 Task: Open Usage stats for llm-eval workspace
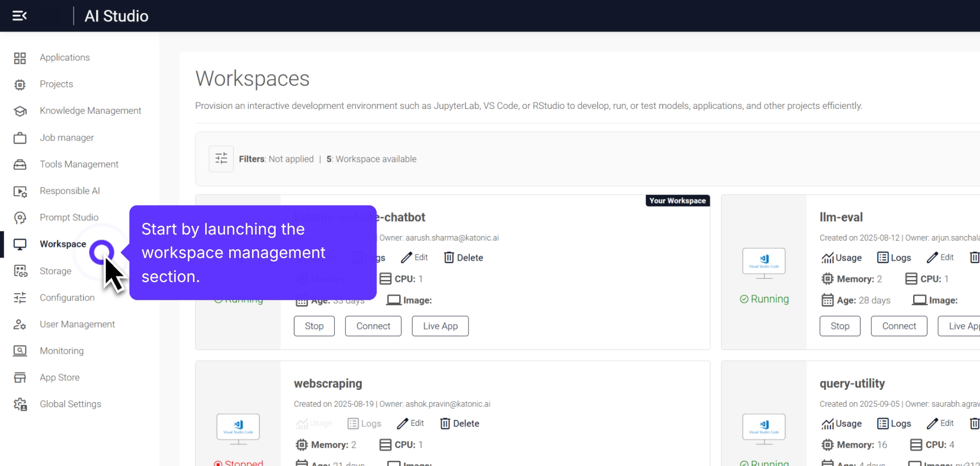click(841, 257)
